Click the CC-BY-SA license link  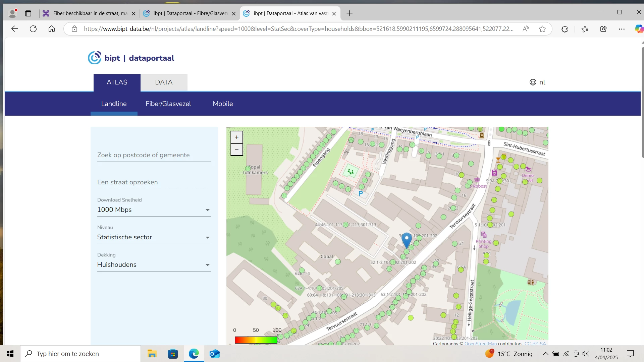click(535, 344)
